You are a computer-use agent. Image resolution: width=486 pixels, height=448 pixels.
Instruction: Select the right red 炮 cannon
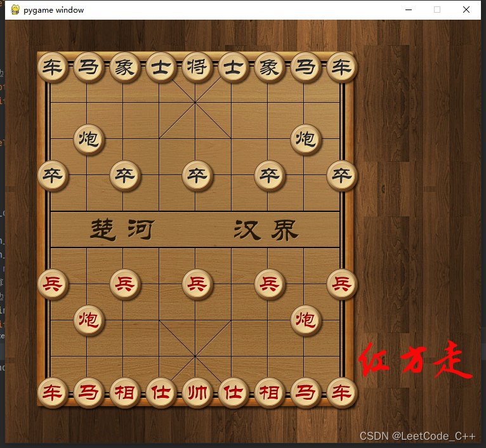tap(306, 320)
